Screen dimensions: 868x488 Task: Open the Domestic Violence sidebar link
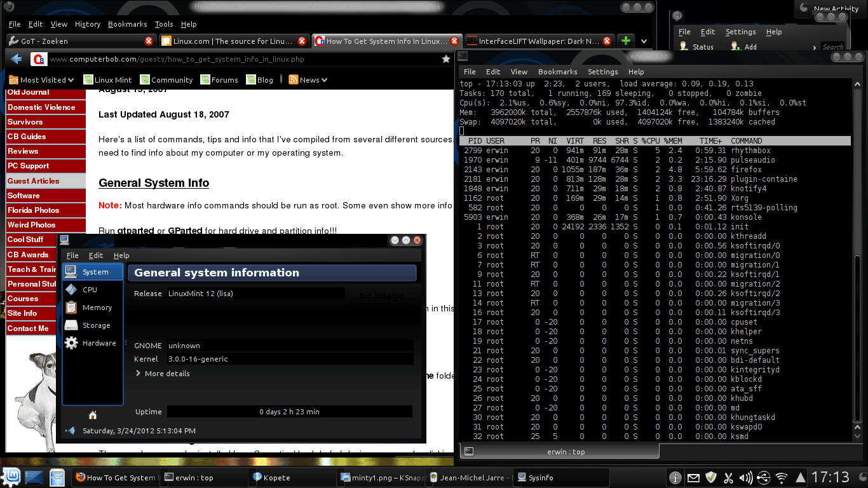coord(46,107)
